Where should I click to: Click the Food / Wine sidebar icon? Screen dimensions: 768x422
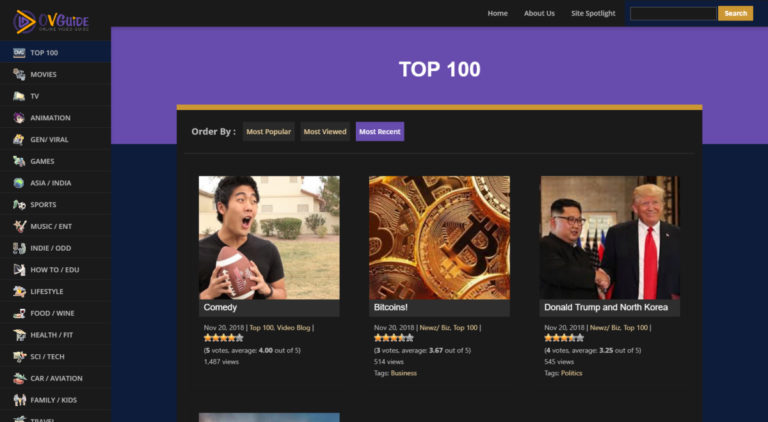point(19,313)
